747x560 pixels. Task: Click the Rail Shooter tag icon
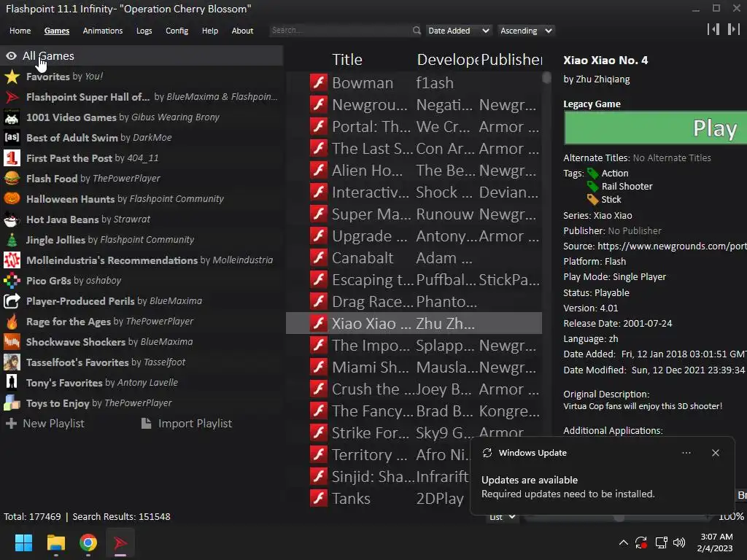click(592, 186)
